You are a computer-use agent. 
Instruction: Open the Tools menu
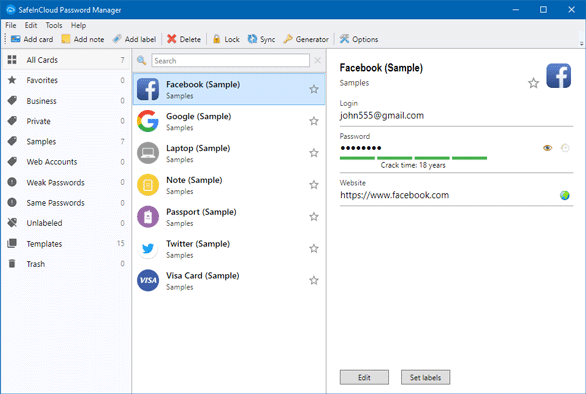pos(54,25)
